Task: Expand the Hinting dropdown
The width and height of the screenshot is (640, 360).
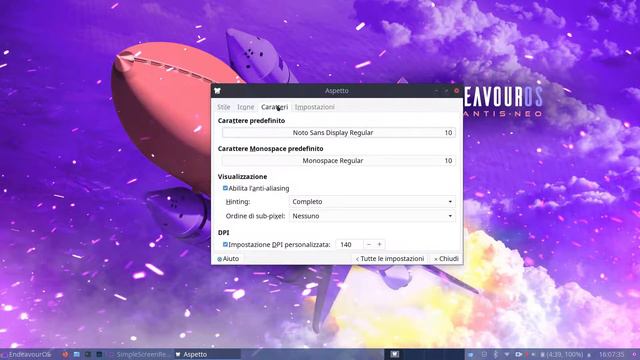Action: [372, 202]
